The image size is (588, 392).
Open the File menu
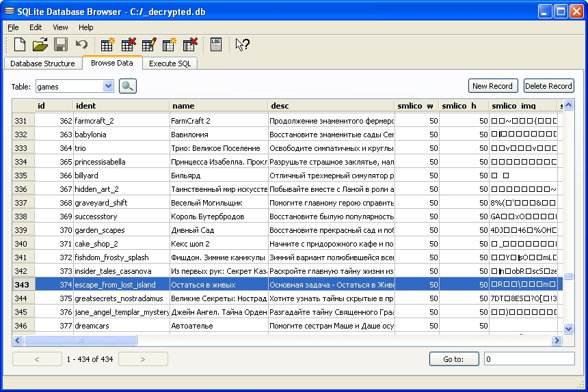[13, 27]
